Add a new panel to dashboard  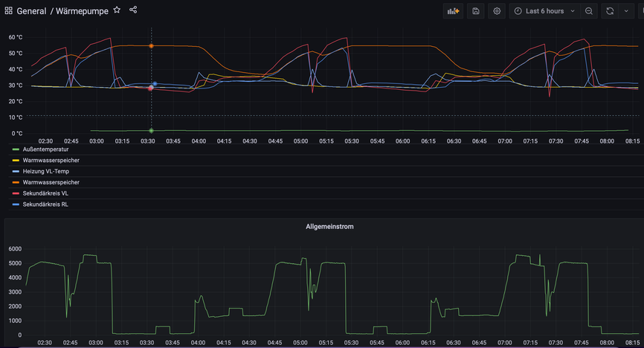tap(453, 11)
